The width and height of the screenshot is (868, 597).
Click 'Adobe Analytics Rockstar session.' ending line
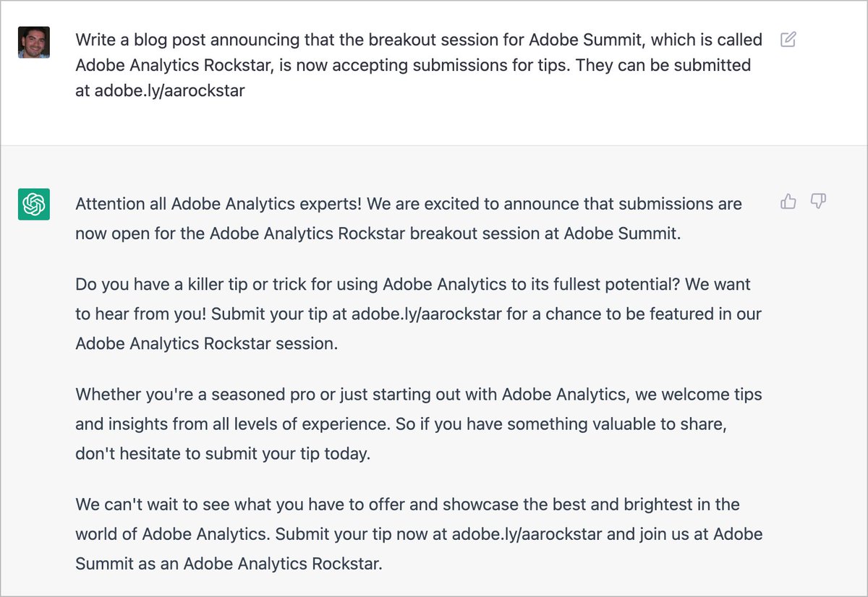pos(206,345)
